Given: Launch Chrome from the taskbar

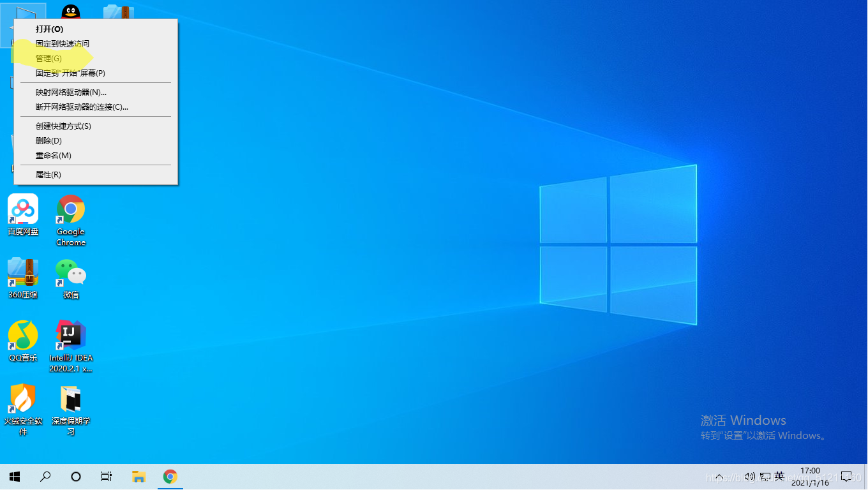Looking at the screenshot, I should point(170,477).
